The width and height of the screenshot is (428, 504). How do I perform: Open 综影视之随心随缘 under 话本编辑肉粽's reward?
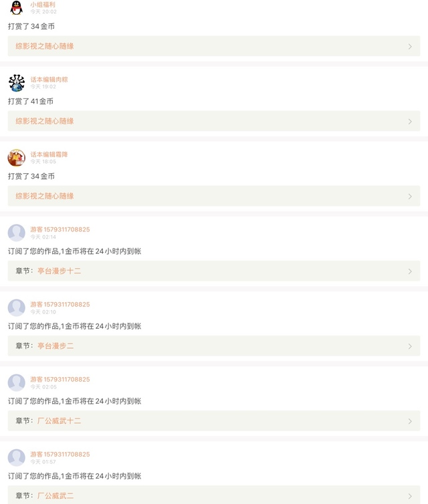point(45,121)
